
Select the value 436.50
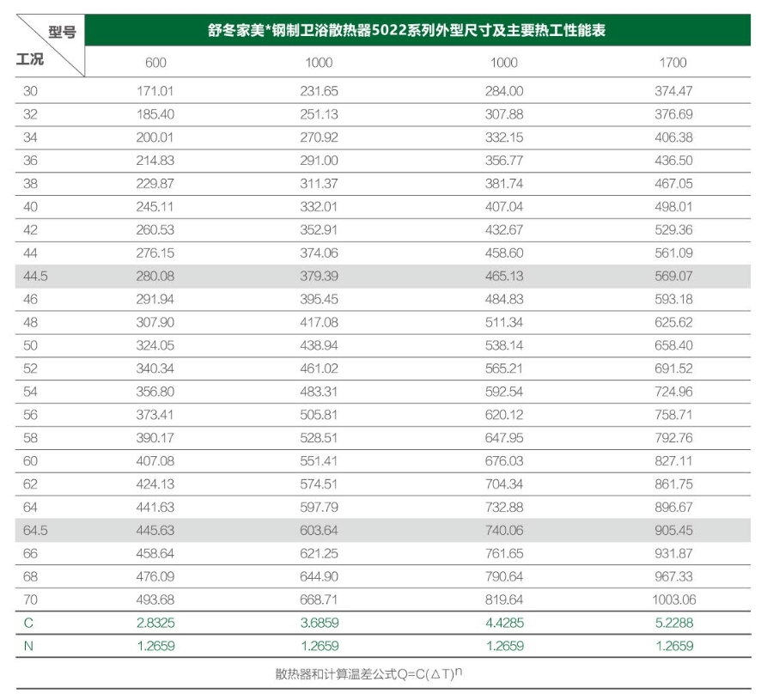673,161
